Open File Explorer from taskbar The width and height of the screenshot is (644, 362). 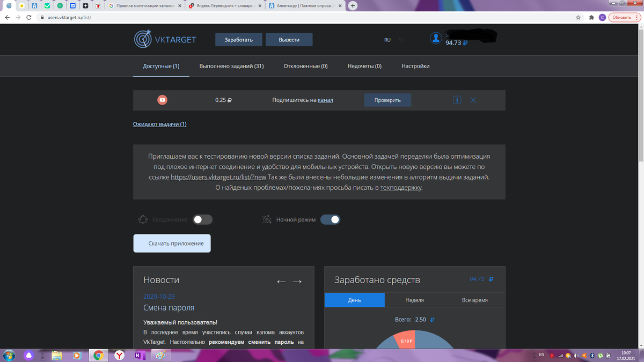point(57,355)
